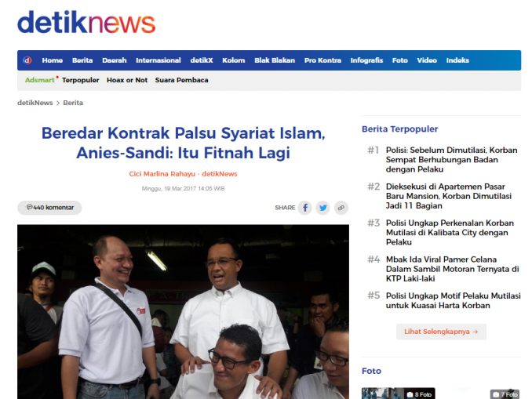Viewport: 532px width, 399px height.
Task: Open Hoax or Not submenu
Action: (127, 80)
